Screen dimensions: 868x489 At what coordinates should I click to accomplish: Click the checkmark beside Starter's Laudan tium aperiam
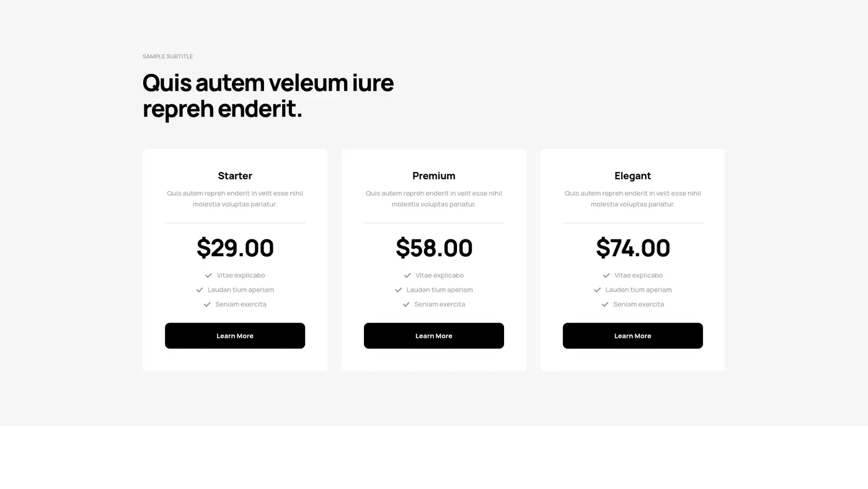point(199,289)
